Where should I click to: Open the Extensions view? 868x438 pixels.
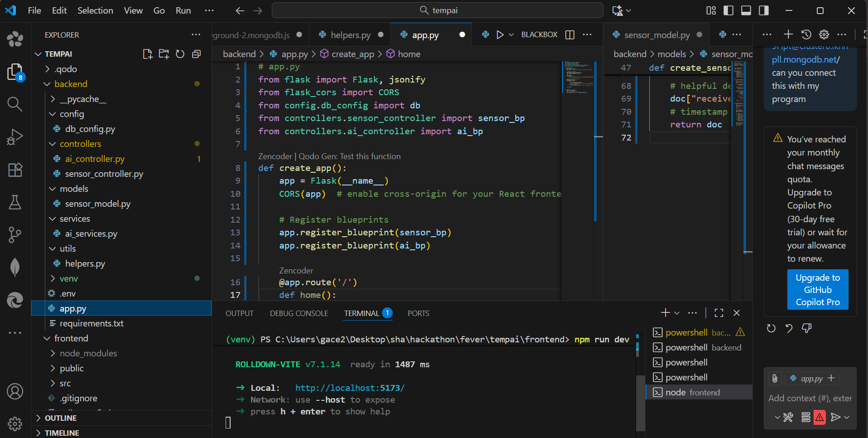[15, 170]
